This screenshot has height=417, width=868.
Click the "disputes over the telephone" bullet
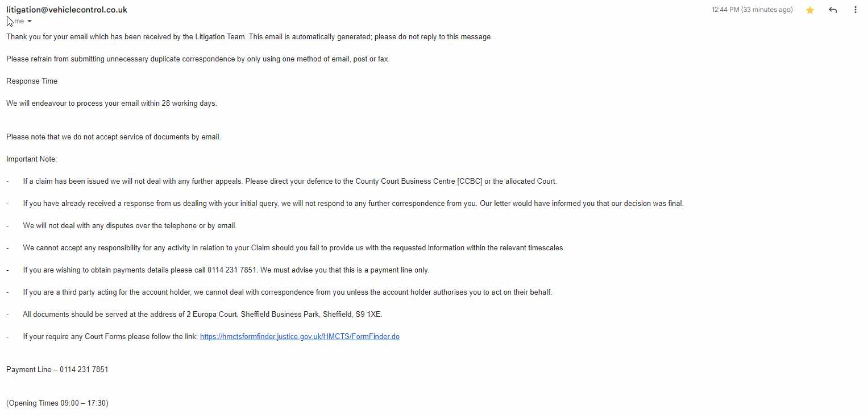130,226
